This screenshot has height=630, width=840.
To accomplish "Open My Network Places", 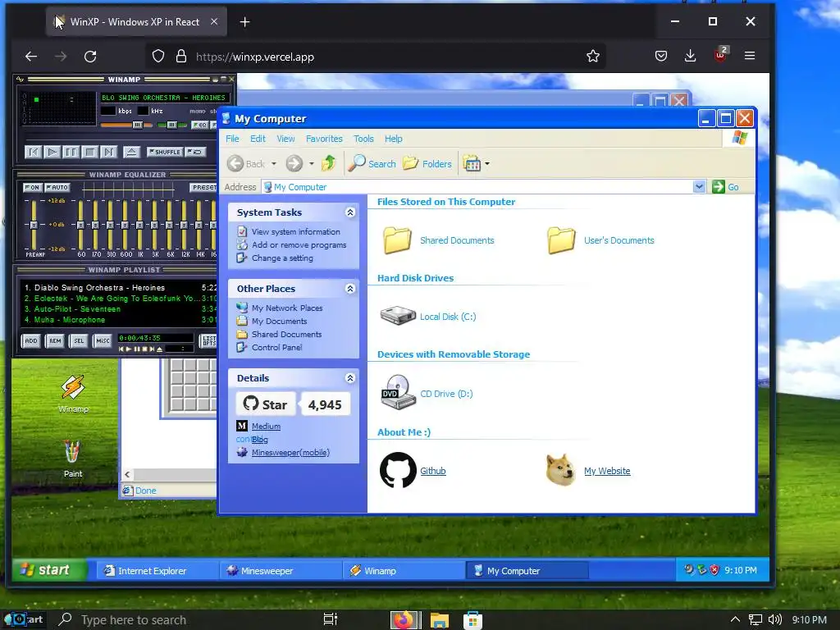I will pyautogui.click(x=287, y=308).
